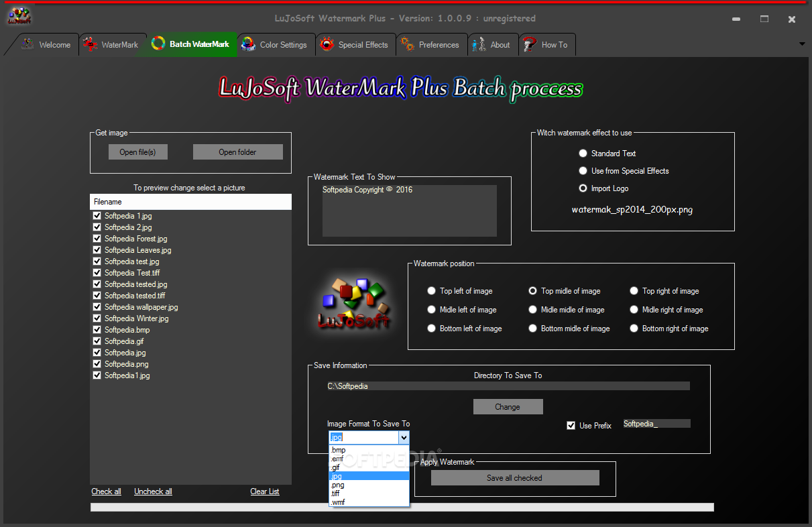Screen dimensions: 812x527
Task: Click the Special Effects eye icon
Action: (x=327, y=44)
